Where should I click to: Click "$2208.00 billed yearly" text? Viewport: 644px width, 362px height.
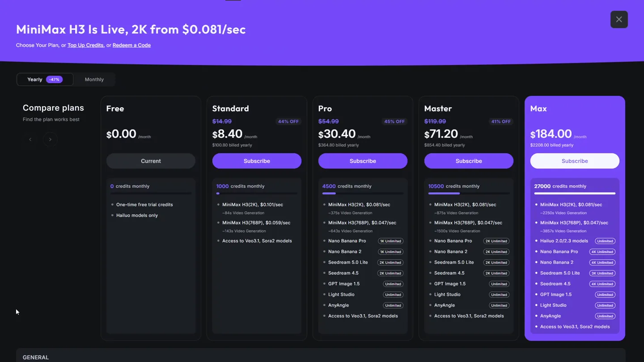tap(552, 145)
